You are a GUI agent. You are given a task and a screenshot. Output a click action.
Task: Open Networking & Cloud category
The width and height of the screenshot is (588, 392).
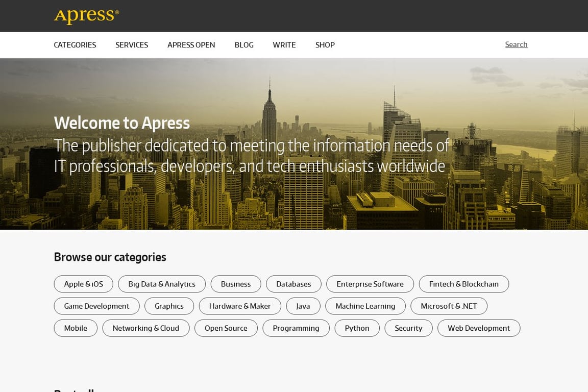coord(146,328)
